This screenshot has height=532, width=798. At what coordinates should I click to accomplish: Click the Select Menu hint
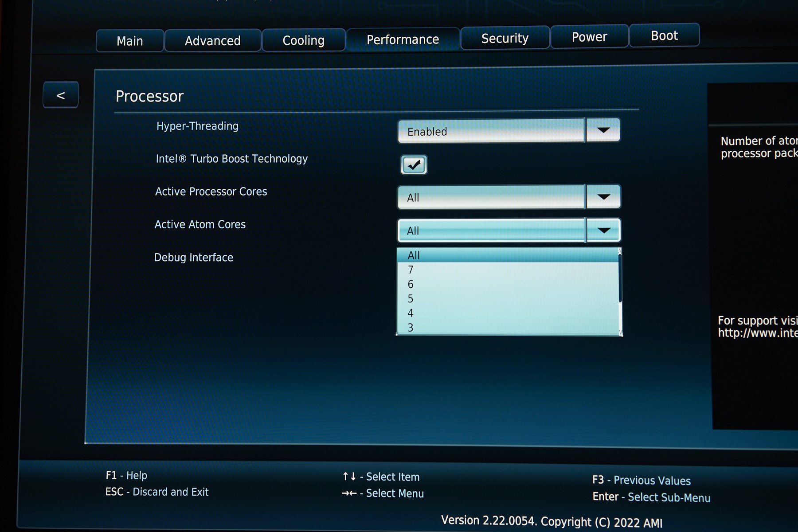(383, 493)
